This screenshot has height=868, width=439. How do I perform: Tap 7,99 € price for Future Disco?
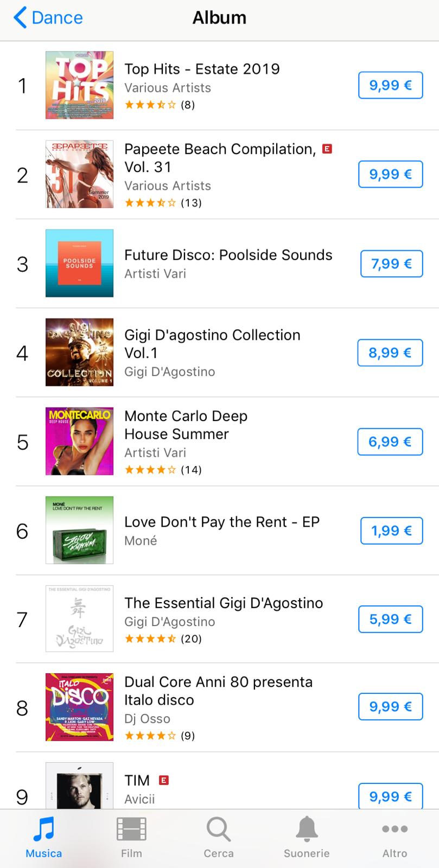point(391,264)
